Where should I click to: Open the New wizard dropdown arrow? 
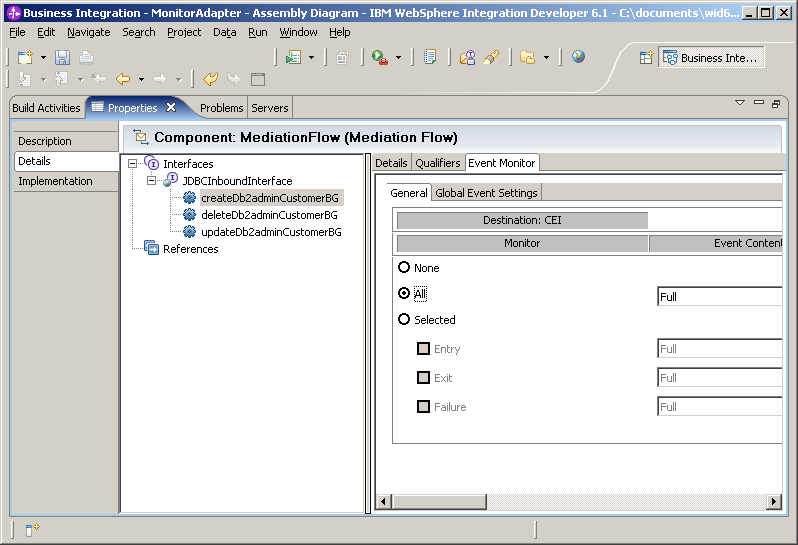pyautogui.click(x=43, y=58)
